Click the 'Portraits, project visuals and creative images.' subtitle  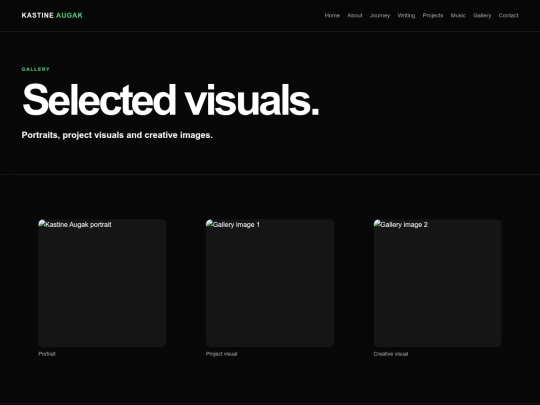pyautogui.click(x=117, y=135)
